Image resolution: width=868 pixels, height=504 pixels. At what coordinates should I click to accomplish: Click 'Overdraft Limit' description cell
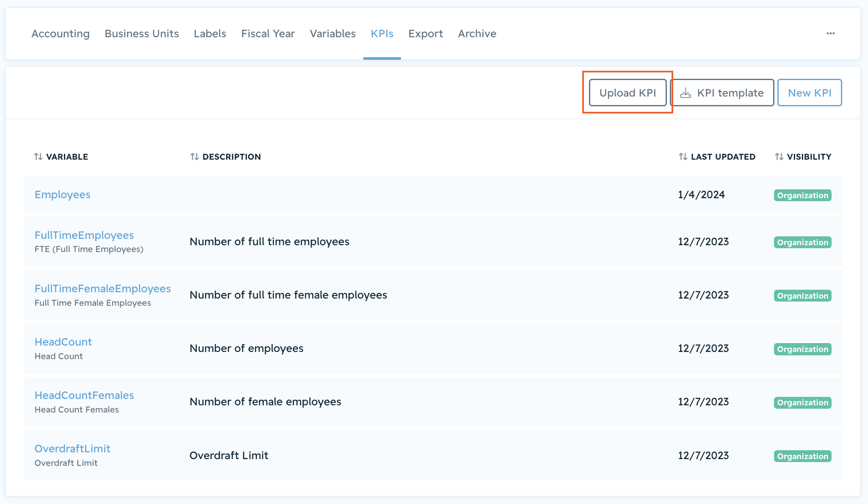click(x=229, y=455)
